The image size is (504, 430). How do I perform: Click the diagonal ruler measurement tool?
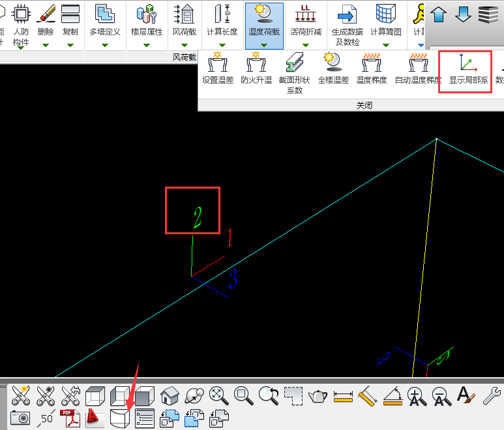(x=368, y=396)
